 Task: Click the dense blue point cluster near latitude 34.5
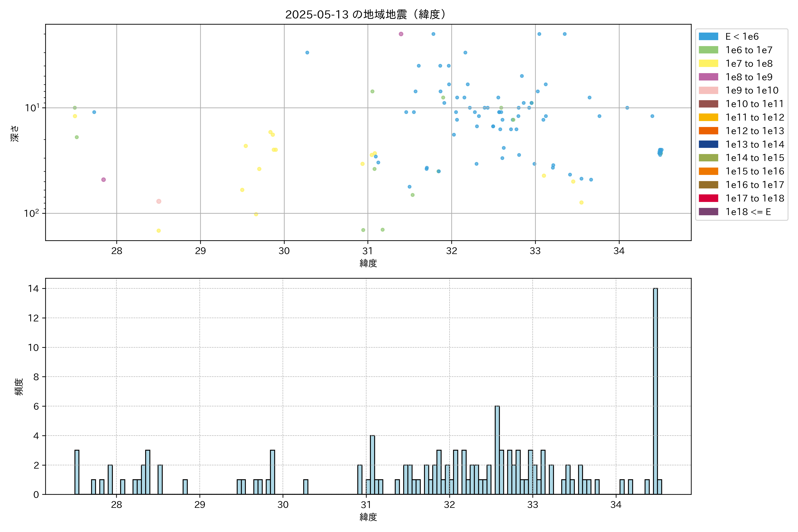coord(660,152)
